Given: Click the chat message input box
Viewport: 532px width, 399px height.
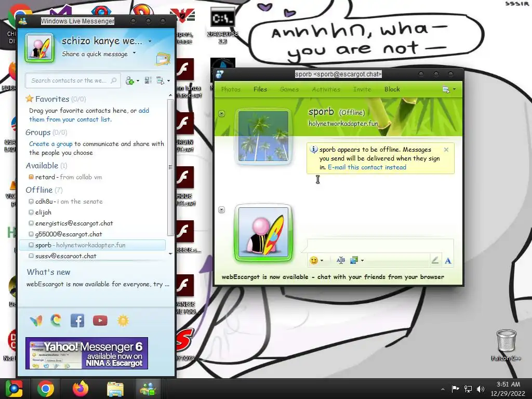Looking at the screenshot, I should (380, 246).
